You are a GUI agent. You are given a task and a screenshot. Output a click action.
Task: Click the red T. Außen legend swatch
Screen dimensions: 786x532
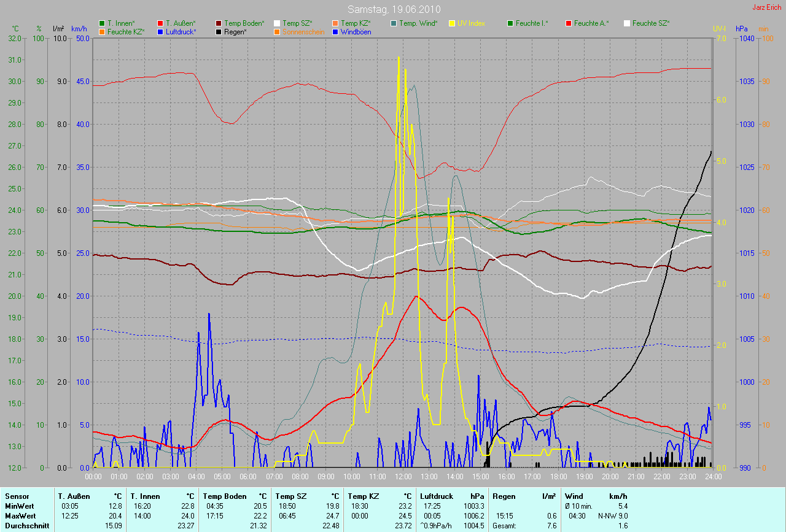[x=160, y=23]
